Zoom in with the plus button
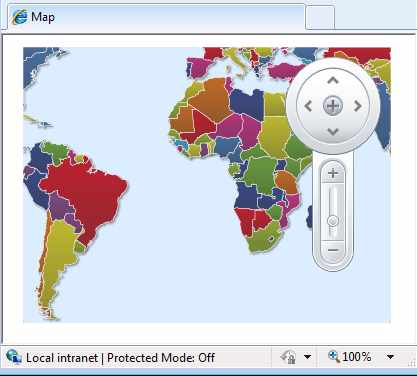 (333, 173)
